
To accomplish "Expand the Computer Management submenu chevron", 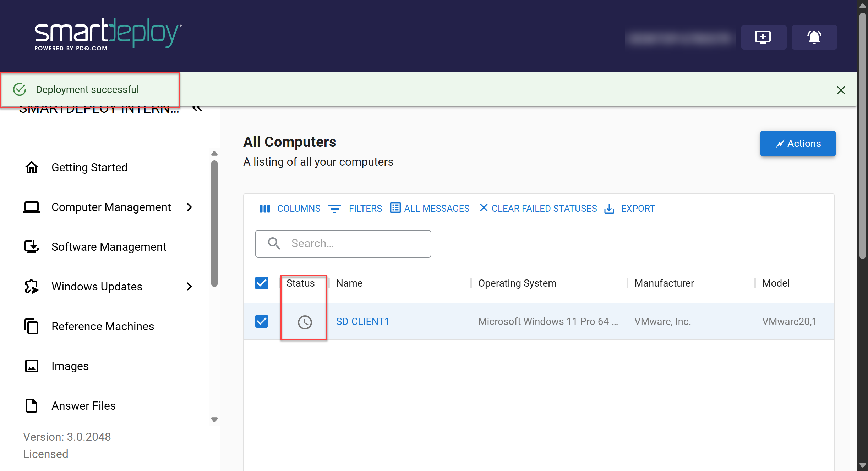I will click(x=189, y=207).
